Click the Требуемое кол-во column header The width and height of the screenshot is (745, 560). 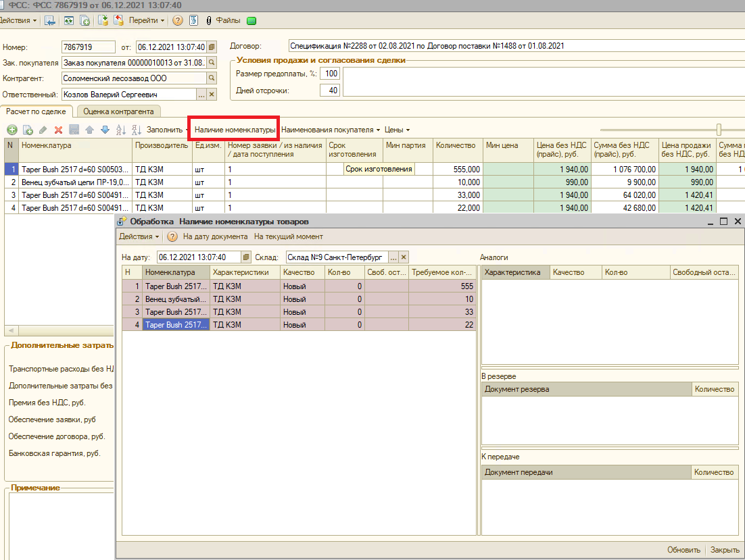point(442,272)
